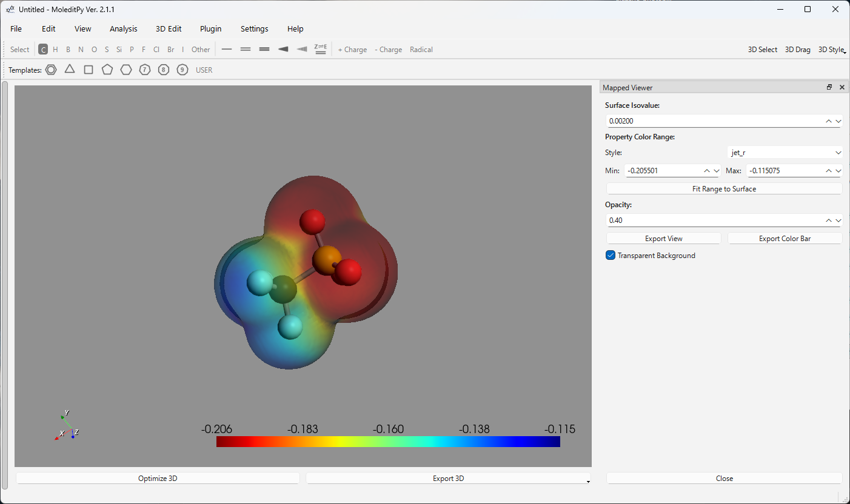
Task: Select the 7-membered ring template
Action: (144, 69)
